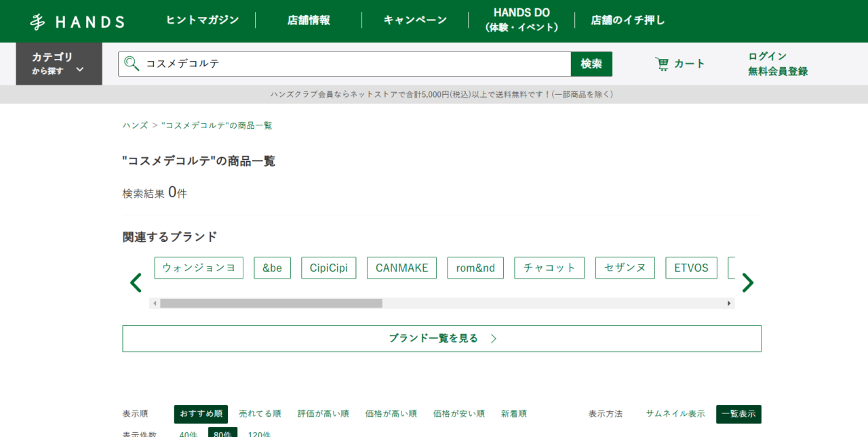Viewport: 868px width, 437px height.
Task: Sort by 価格が高い順
Action: pos(391,414)
